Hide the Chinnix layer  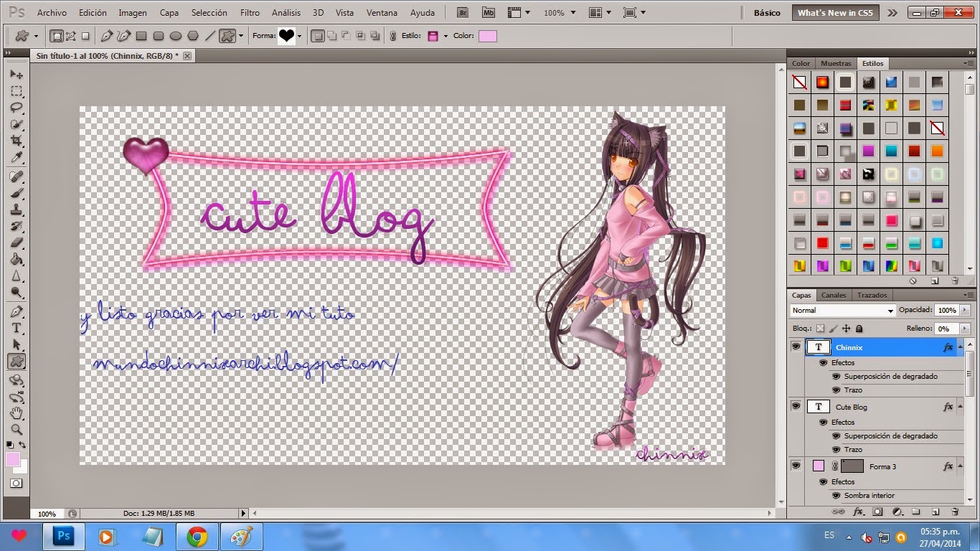(x=796, y=347)
